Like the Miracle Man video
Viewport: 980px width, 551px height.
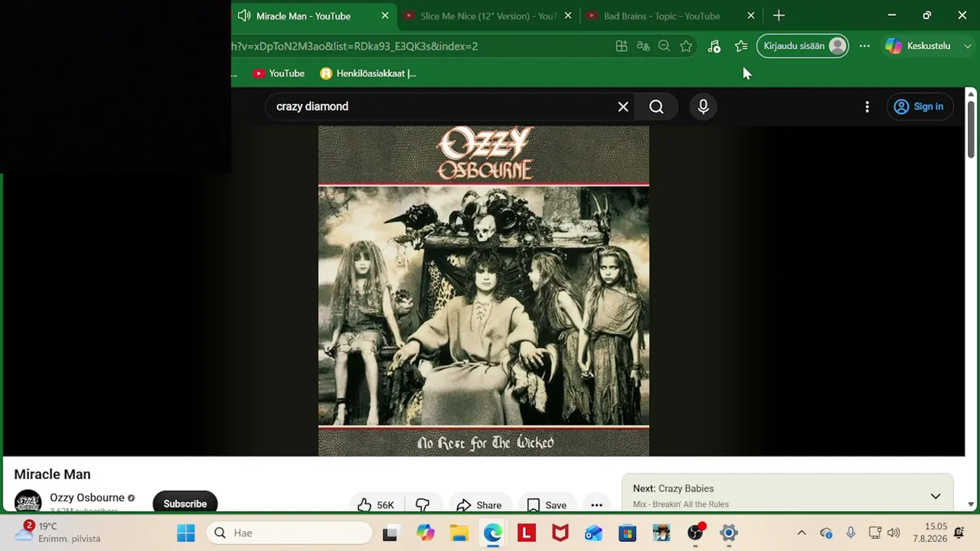pos(376,505)
